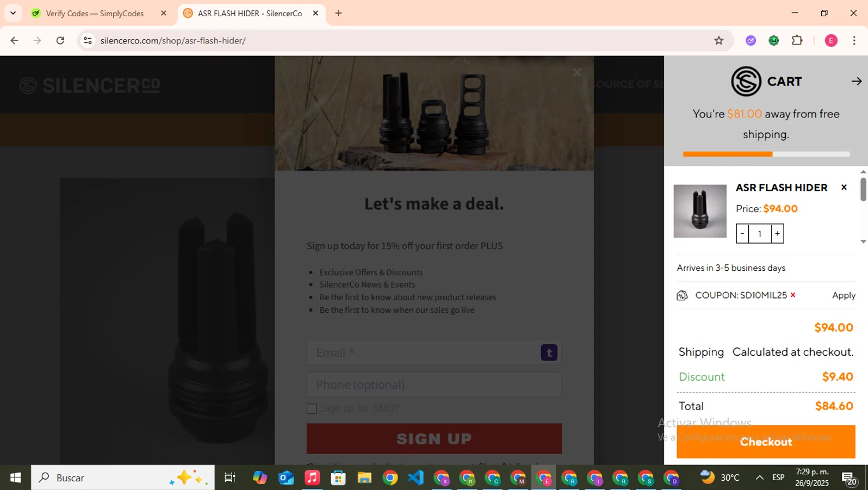Increase quantity with the plus button
Image resolution: width=868 pixels, height=490 pixels.
(777, 234)
